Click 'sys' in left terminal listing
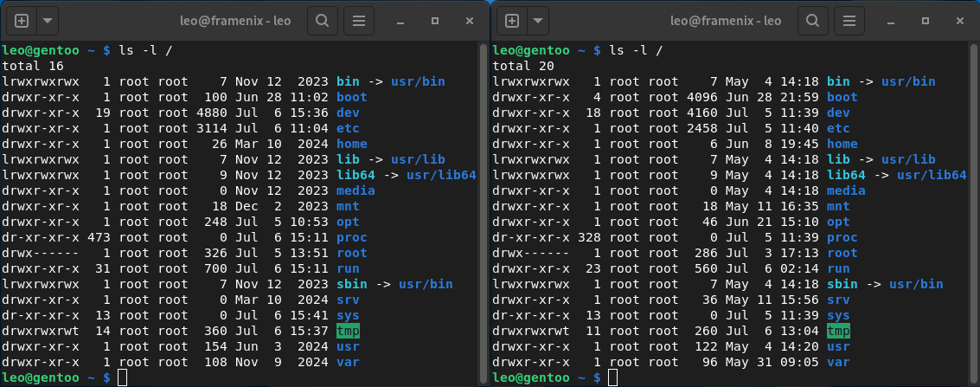The image size is (980, 387). (348, 316)
